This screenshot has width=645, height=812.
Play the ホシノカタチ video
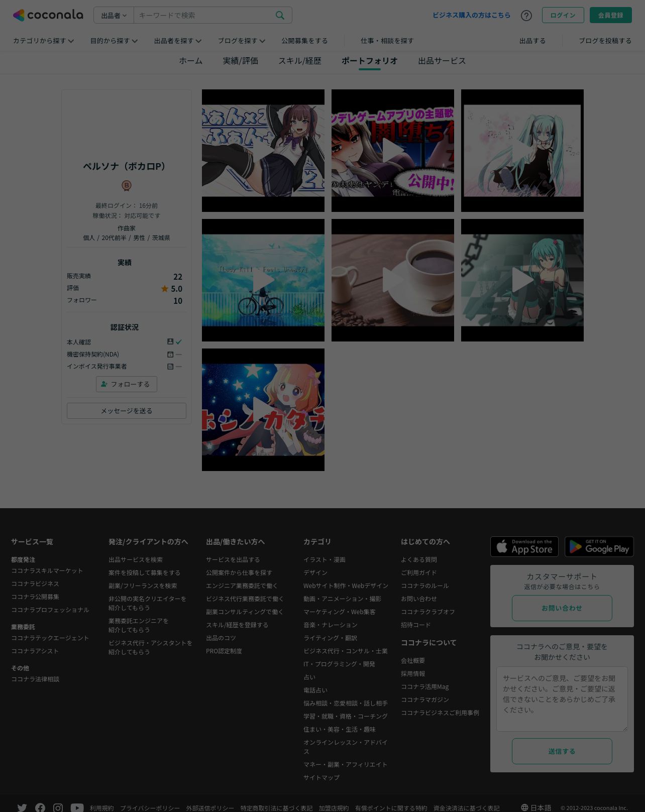[x=263, y=410]
